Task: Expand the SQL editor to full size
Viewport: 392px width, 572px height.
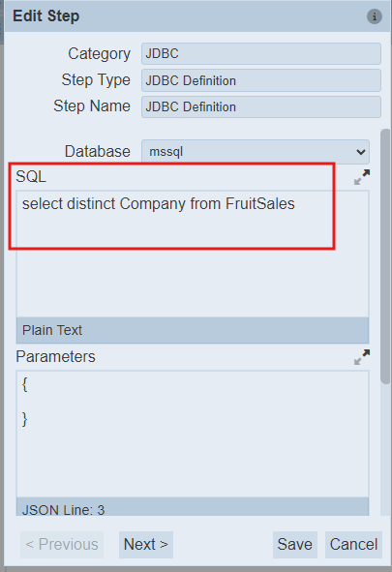Action: pyautogui.click(x=362, y=177)
